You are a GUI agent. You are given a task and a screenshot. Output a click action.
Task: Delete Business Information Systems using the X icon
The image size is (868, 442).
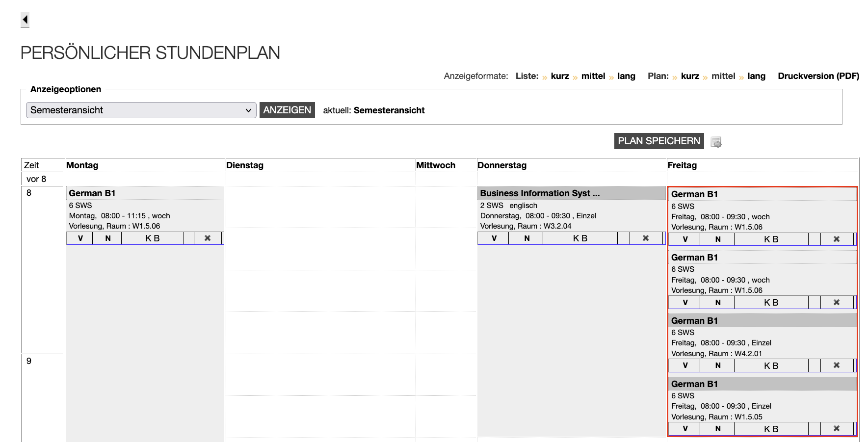tap(645, 238)
